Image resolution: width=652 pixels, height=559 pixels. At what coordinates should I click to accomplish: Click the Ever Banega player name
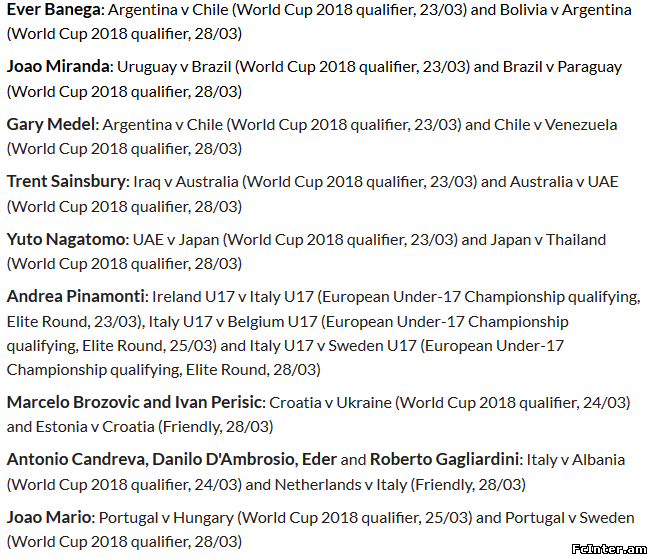click(x=54, y=10)
